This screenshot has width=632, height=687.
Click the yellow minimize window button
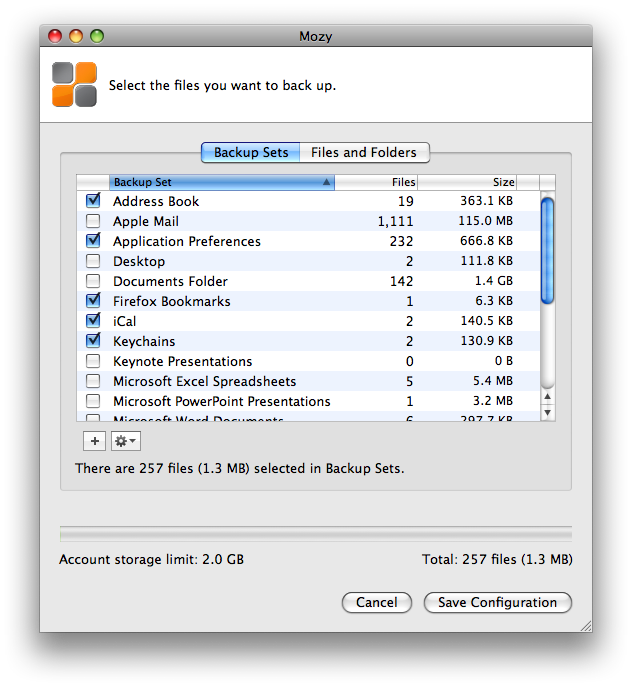pos(76,36)
